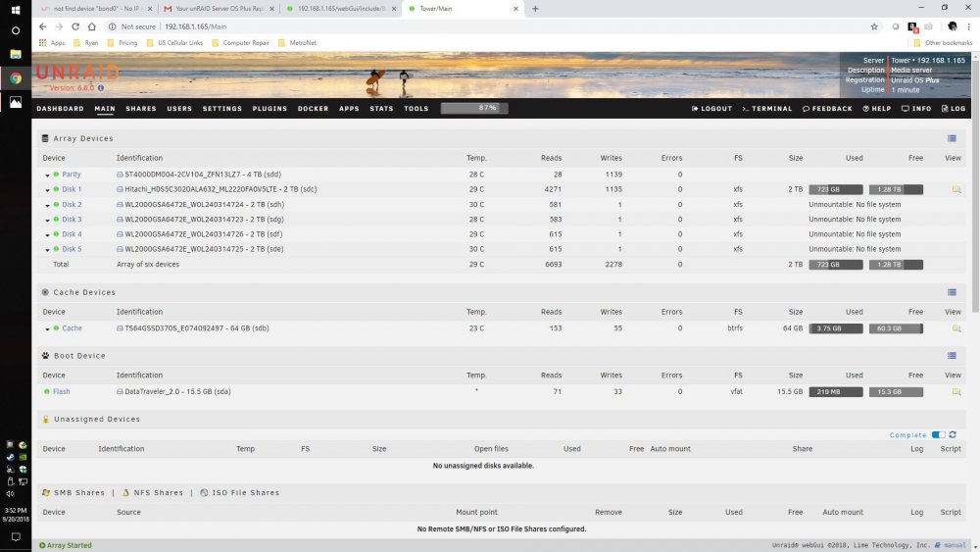Open Disk 1 settings link
Image resolution: width=980 pixels, height=552 pixels.
[x=72, y=189]
